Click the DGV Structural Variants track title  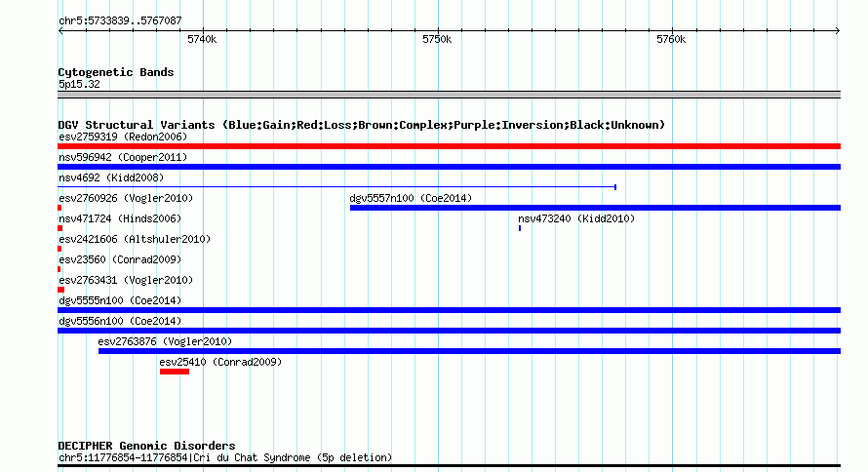(362, 125)
